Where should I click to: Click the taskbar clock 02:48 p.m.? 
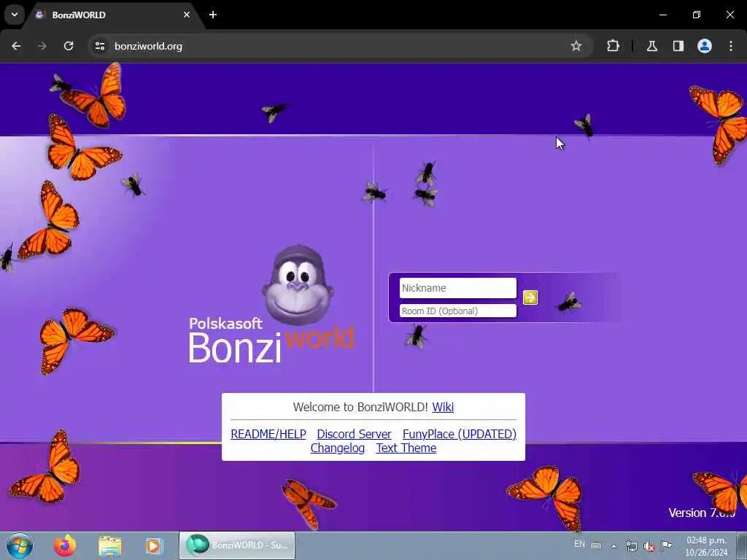(706, 546)
